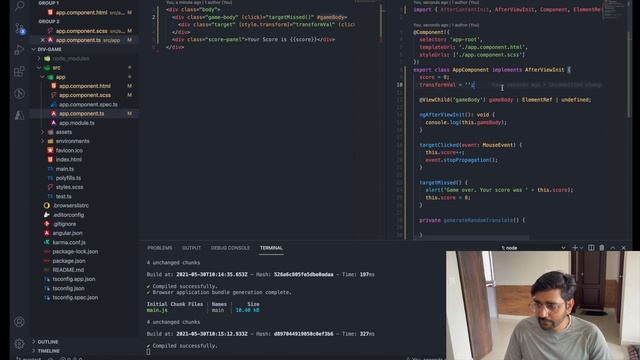Open app.component.html in the app folder
Viewport: 640px width, 360px height.
(84, 86)
